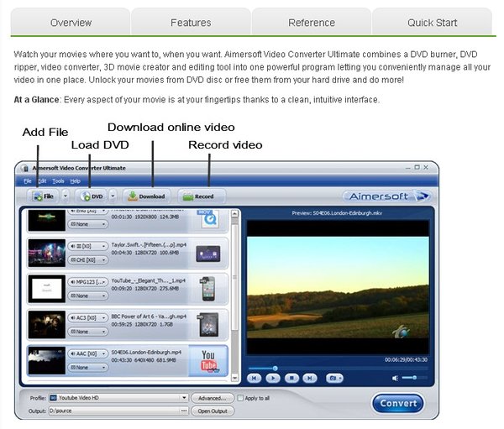Close the Aimersoft window
The image size is (504, 429).
pos(426,167)
